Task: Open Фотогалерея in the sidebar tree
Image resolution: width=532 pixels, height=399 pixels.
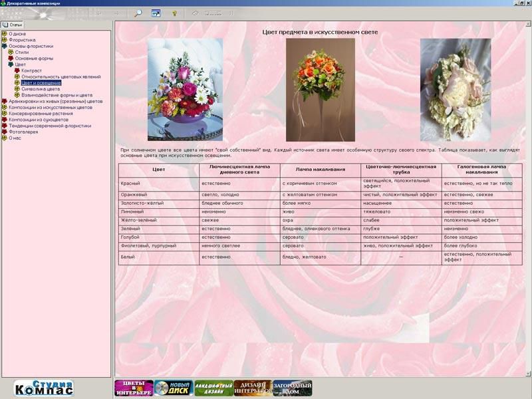Action: (x=23, y=132)
